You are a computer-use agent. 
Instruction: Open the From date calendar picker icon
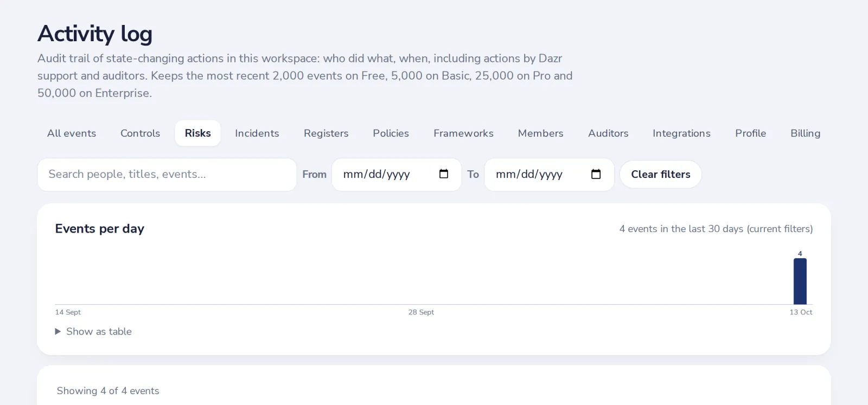444,174
